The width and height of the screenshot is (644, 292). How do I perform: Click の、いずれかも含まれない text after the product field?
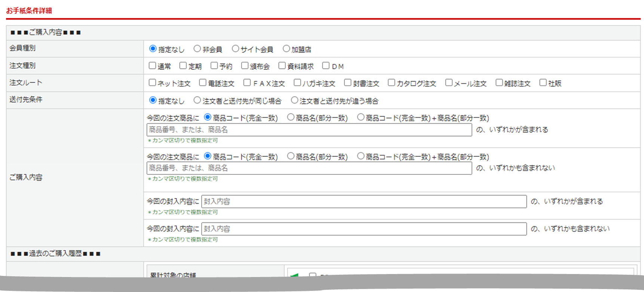pyautogui.click(x=515, y=168)
